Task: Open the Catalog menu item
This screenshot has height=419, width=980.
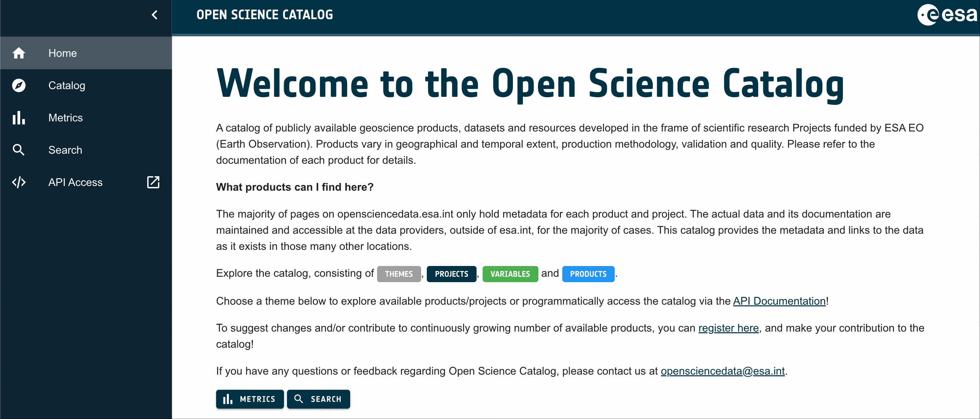Action: (67, 85)
